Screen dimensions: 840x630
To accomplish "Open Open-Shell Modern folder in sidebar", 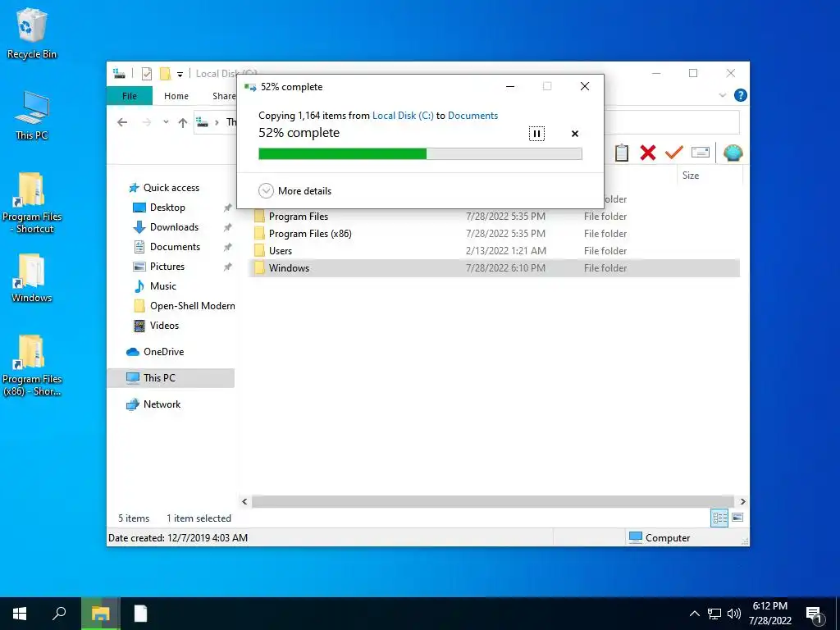I will [x=192, y=306].
